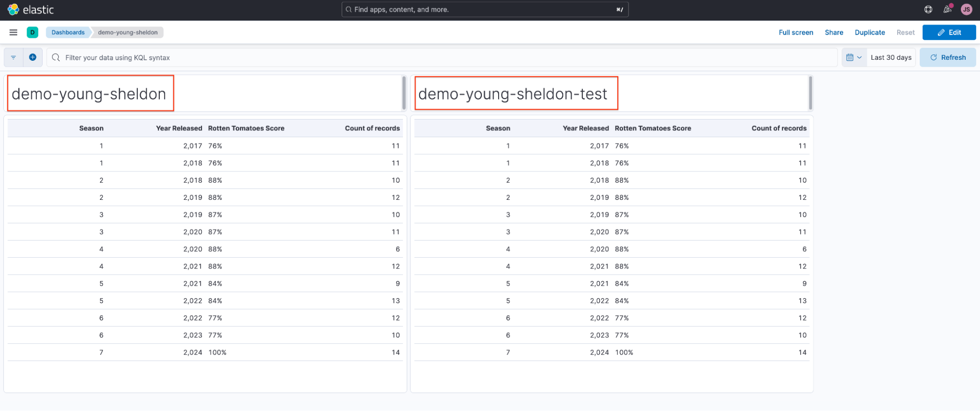Screen dimensions: 980x411
Task: Click 2,024 year in right table
Action: coord(600,352)
